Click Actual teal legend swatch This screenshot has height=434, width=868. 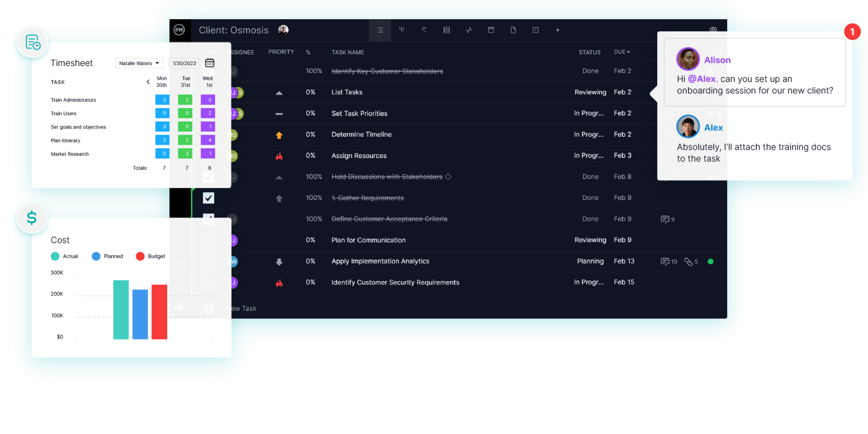tap(55, 256)
